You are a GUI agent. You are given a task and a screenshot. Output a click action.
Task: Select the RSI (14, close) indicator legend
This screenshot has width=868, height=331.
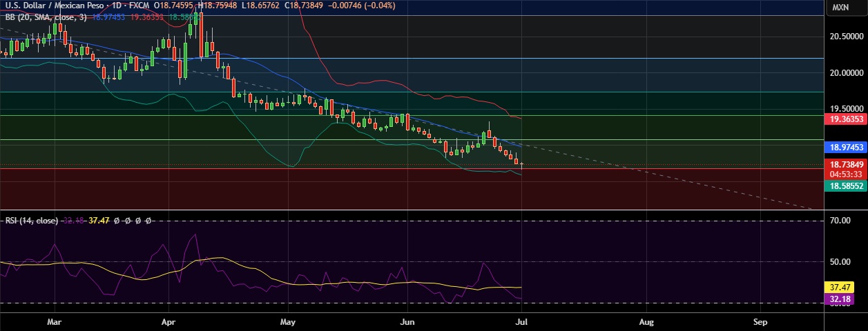(32, 221)
